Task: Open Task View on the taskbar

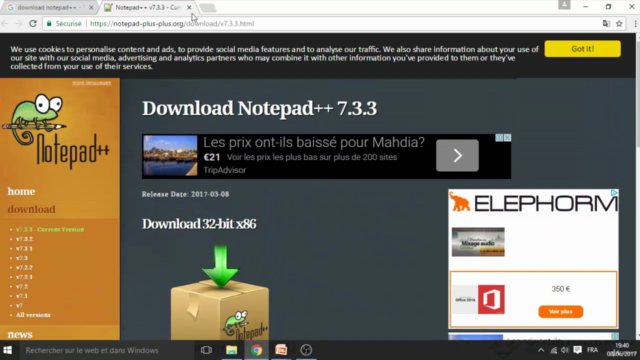Action: [x=206, y=350]
